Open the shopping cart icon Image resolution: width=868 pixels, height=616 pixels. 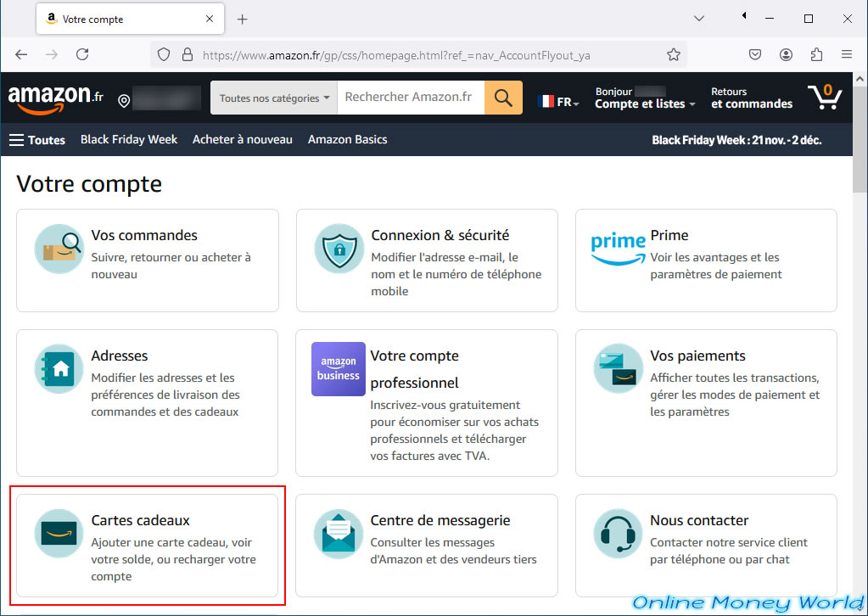click(x=825, y=98)
